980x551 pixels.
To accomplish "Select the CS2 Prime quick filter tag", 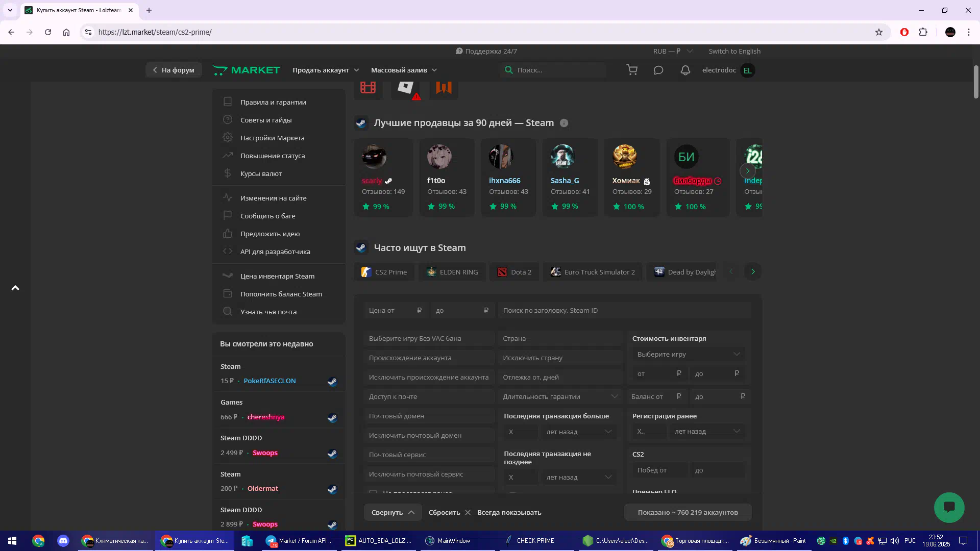I will pyautogui.click(x=384, y=272).
